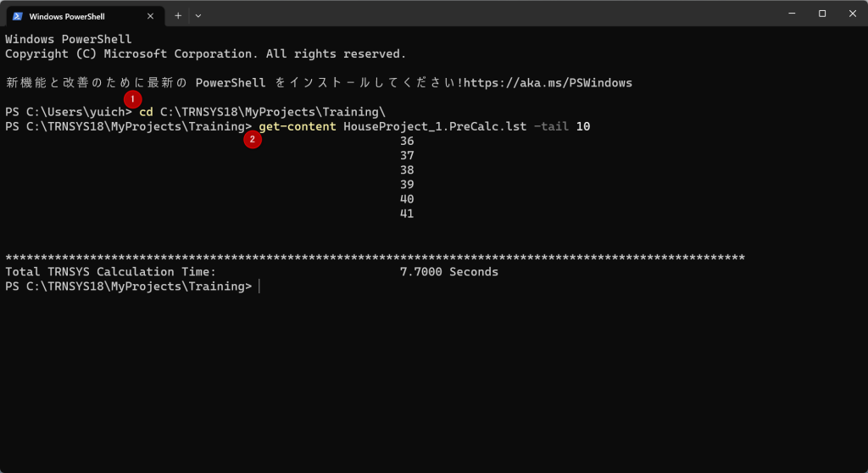Click the red step marker numbered 2
868x473 pixels.
click(x=252, y=140)
